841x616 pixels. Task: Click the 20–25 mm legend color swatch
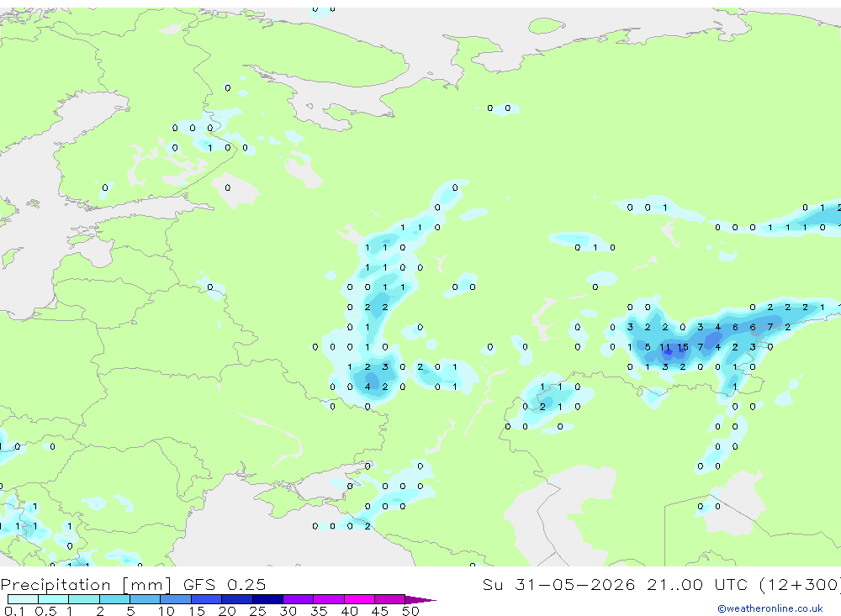pyautogui.click(x=237, y=599)
